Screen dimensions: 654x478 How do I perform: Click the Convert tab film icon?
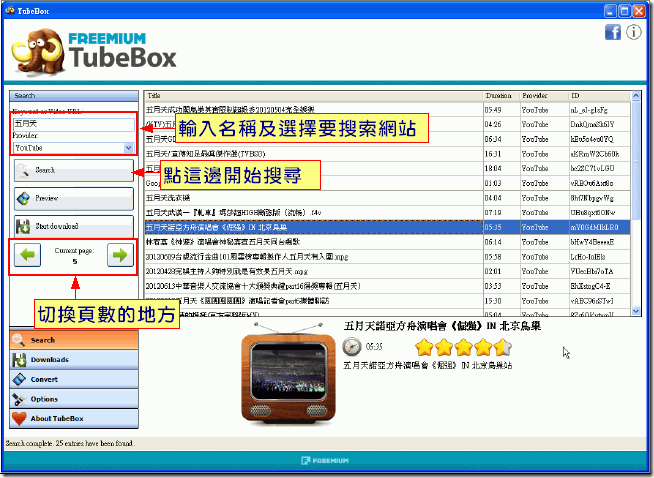19,379
